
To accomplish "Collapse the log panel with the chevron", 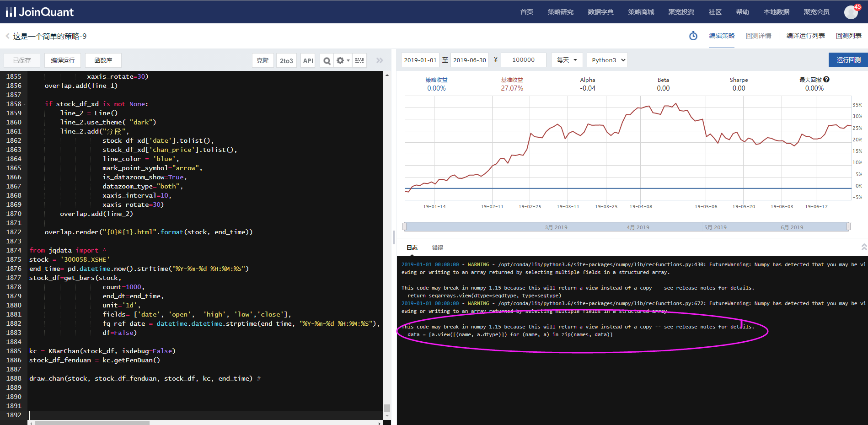I will pyautogui.click(x=864, y=247).
